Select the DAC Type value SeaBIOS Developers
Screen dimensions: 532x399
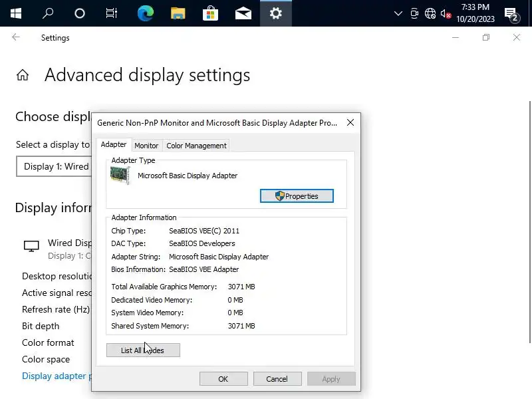[x=202, y=243]
